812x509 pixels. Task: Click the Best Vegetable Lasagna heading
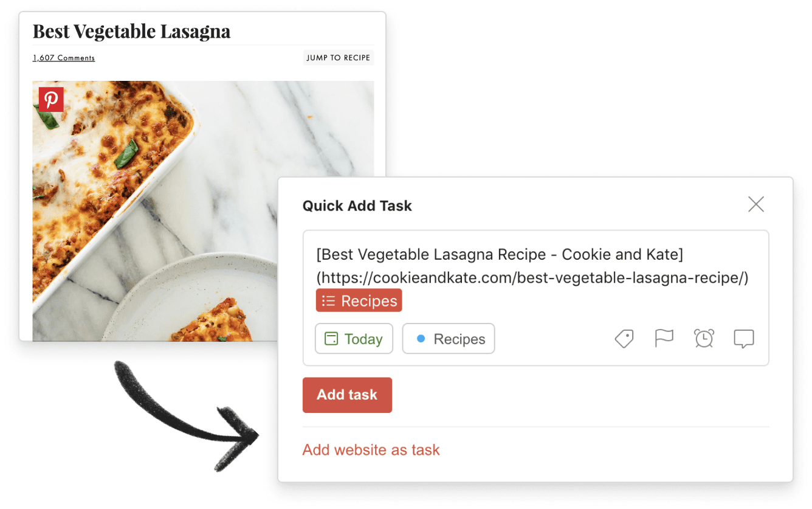click(131, 30)
